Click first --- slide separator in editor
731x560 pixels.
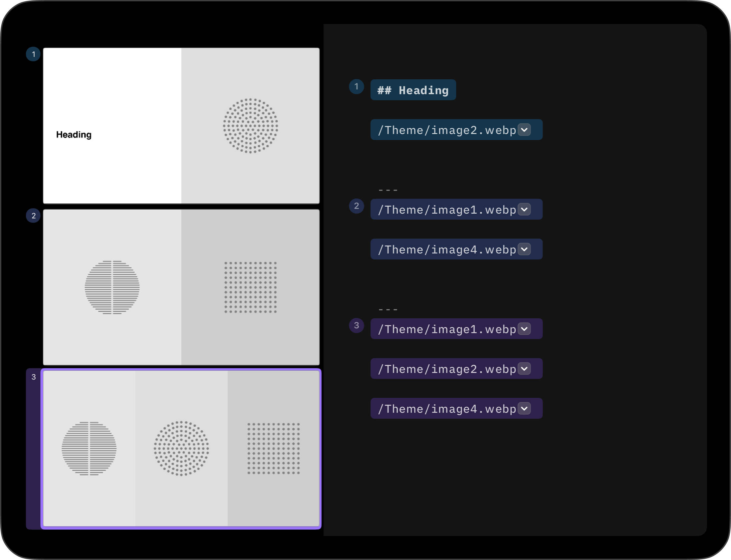(x=388, y=190)
